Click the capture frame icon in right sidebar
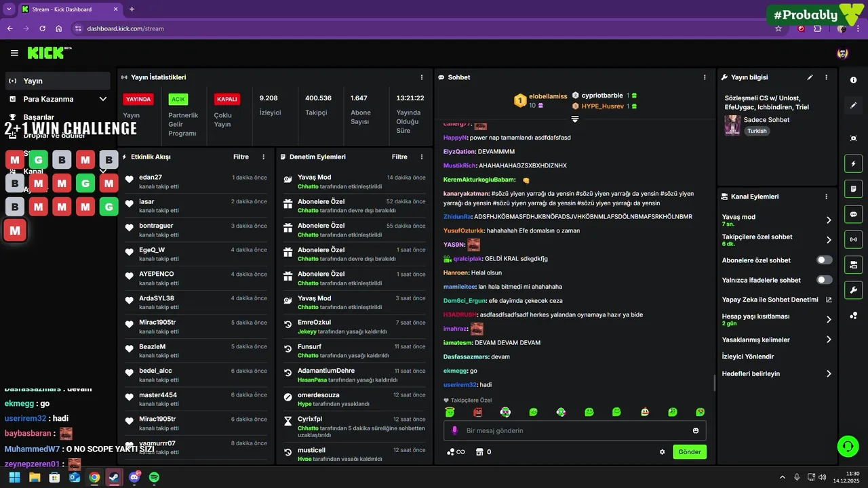Image resolution: width=868 pixels, height=488 pixels. coord(853,138)
